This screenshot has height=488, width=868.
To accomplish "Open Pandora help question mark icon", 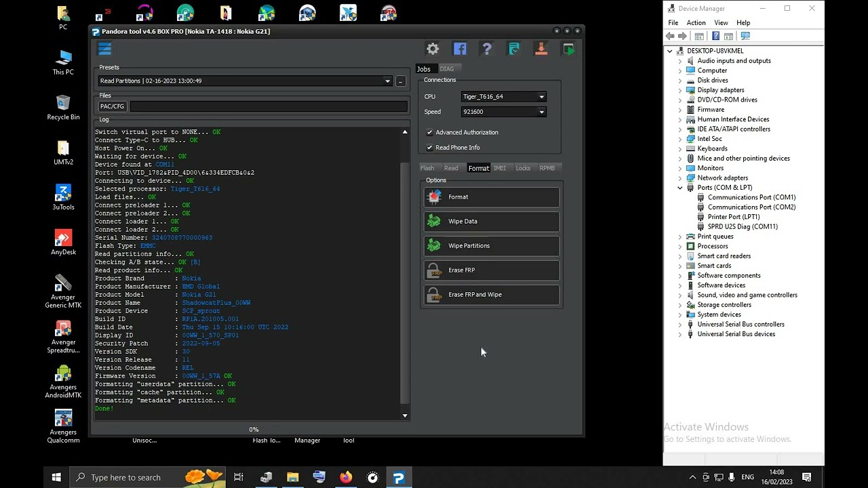I will (x=487, y=49).
